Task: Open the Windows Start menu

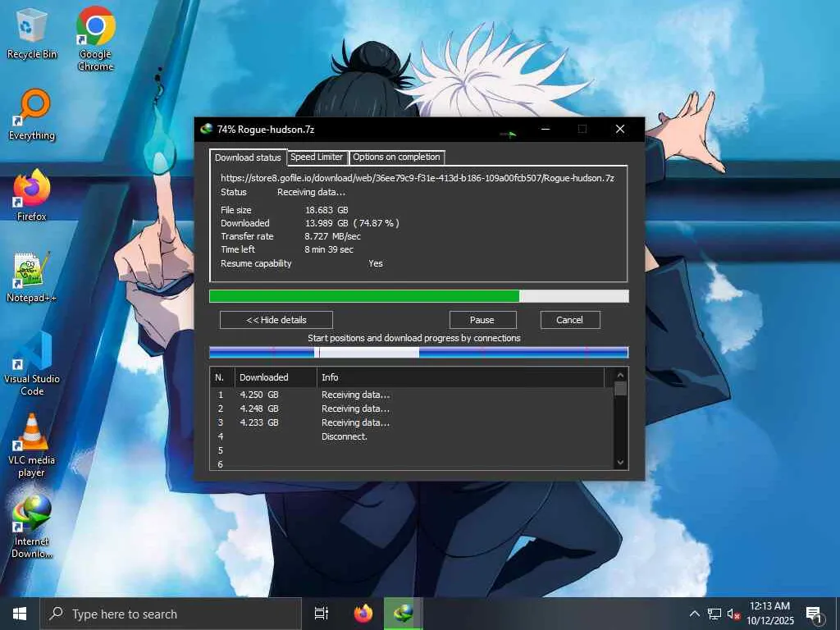Action: (20, 614)
